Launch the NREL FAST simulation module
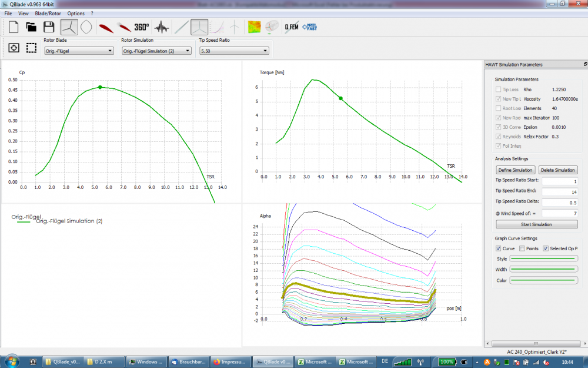 (309, 27)
